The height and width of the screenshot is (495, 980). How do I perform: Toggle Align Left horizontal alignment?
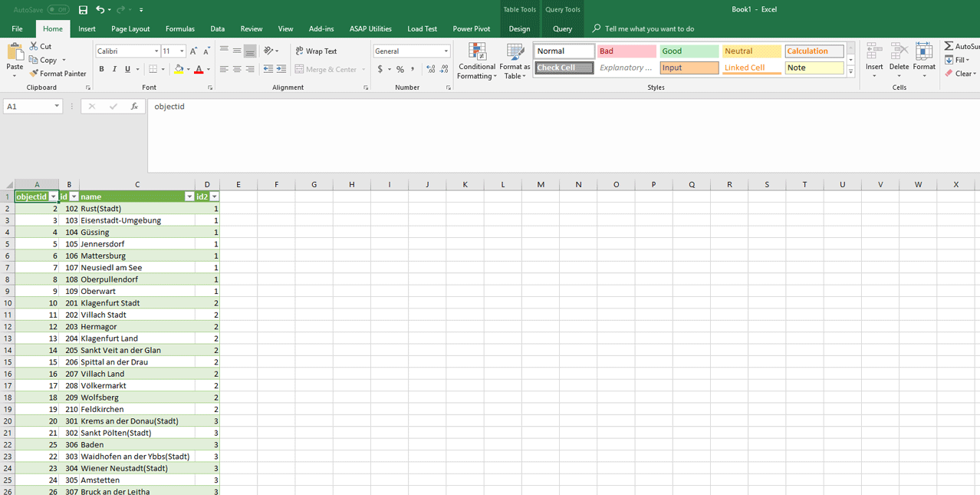(x=224, y=69)
